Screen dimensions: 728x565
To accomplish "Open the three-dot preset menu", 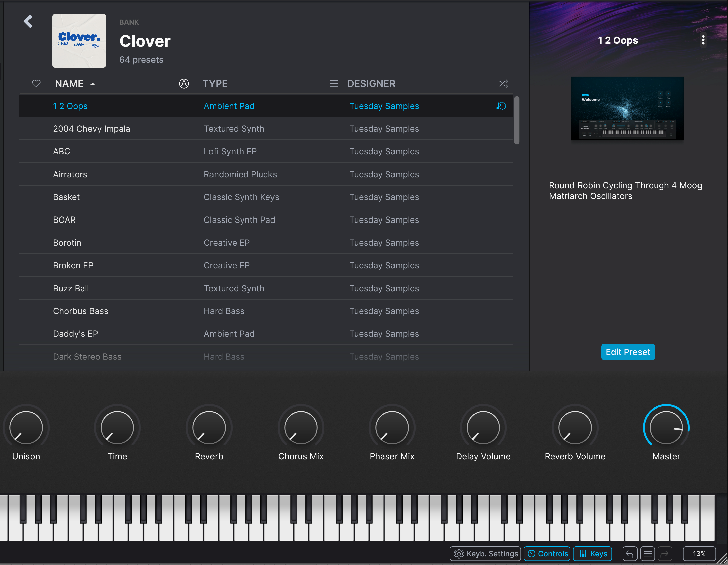I will pos(703,40).
